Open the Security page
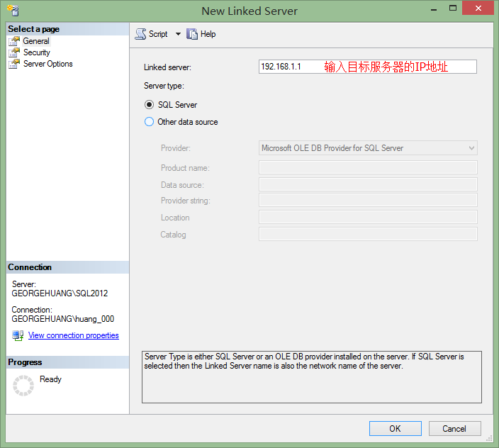 click(x=36, y=52)
